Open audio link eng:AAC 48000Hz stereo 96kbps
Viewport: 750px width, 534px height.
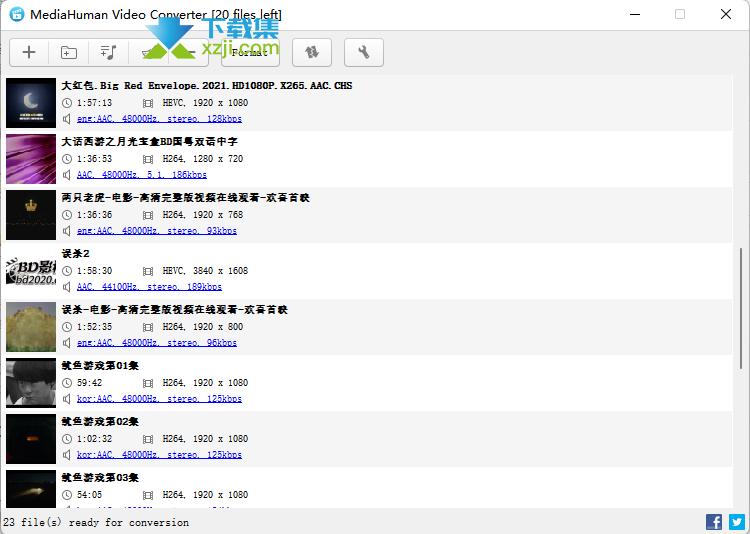[x=157, y=343]
